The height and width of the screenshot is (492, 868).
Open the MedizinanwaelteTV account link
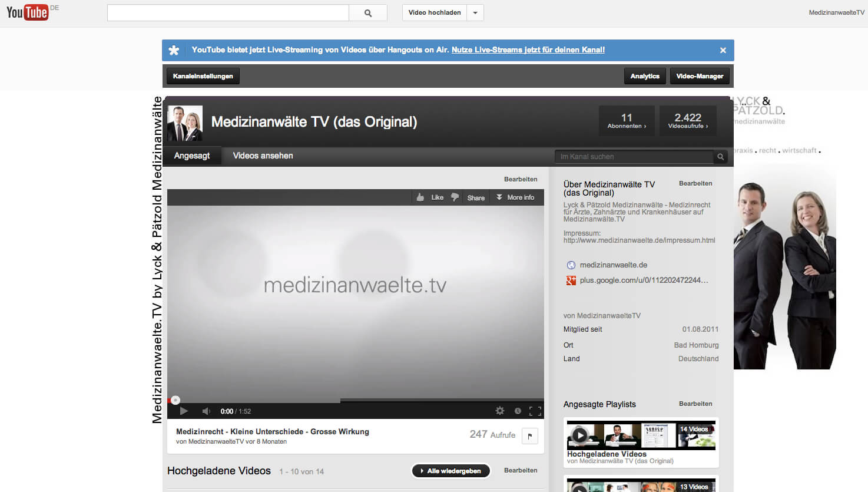coord(836,12)
